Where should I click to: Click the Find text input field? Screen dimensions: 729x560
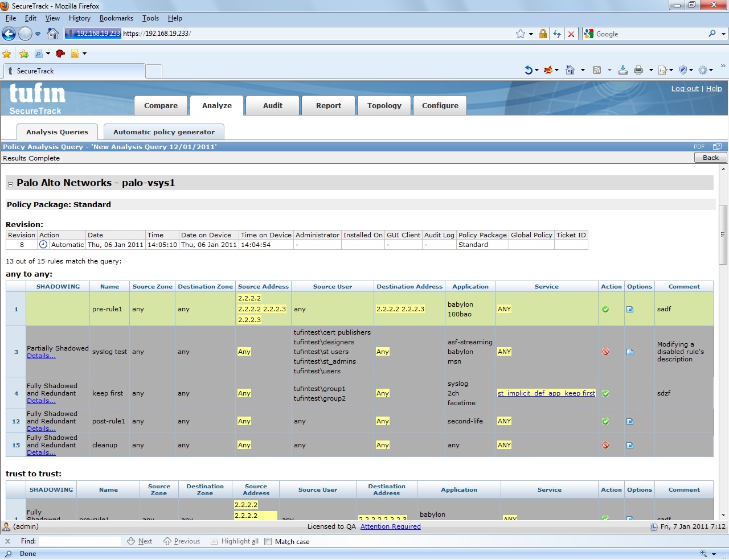click(x=80, y=542)
